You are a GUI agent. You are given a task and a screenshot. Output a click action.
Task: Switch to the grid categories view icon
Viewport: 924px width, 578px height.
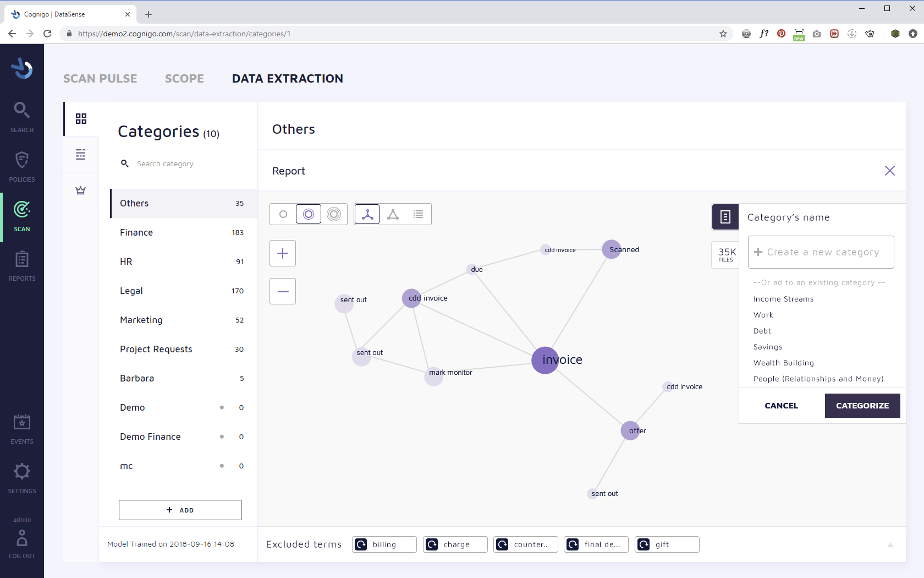click(81, 119)
